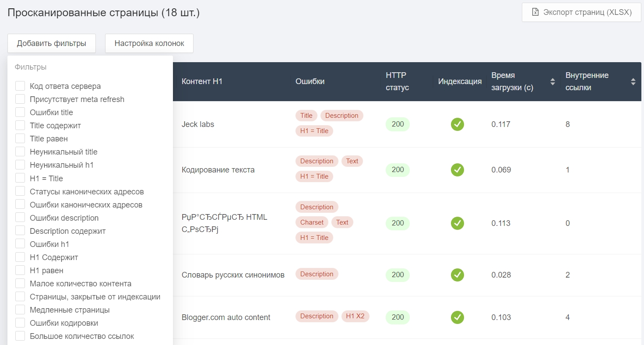Tick the Медленные страницы filter checkbox
644x345 pixels.
20,310
